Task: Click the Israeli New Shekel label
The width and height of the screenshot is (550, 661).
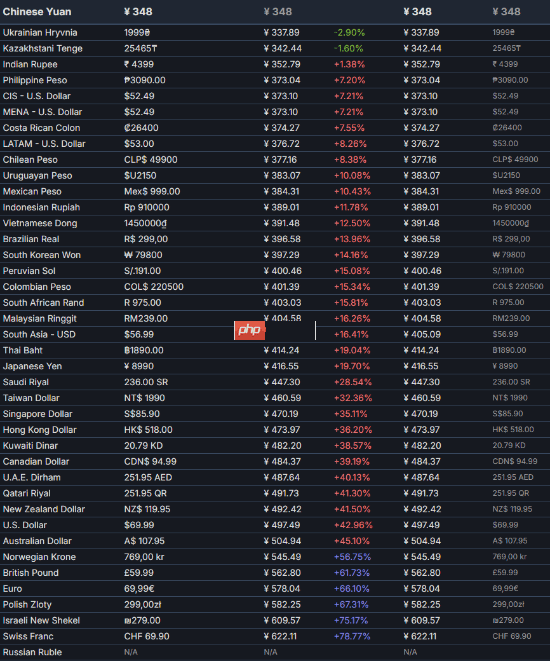Action: 41,621
